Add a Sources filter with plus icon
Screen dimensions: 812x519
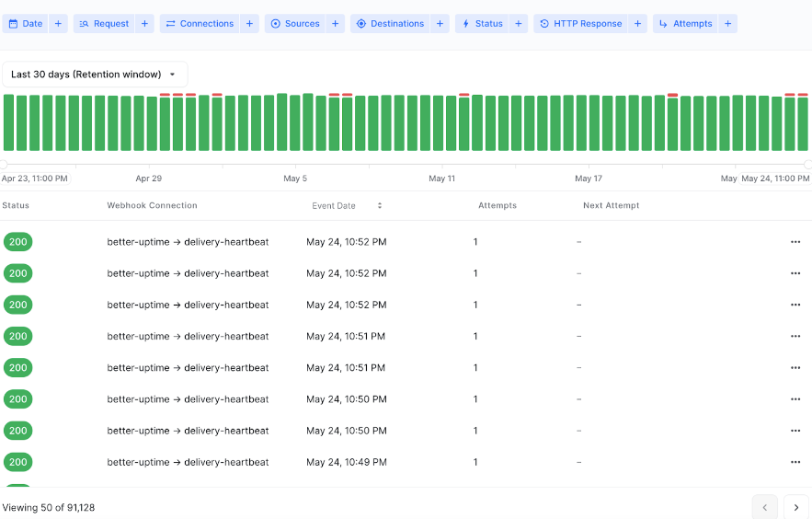(335, 23)
